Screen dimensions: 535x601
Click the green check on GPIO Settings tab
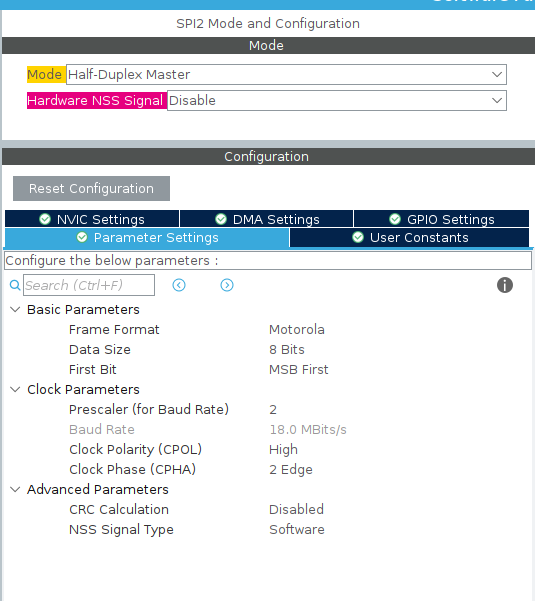[x=395, y=219]
